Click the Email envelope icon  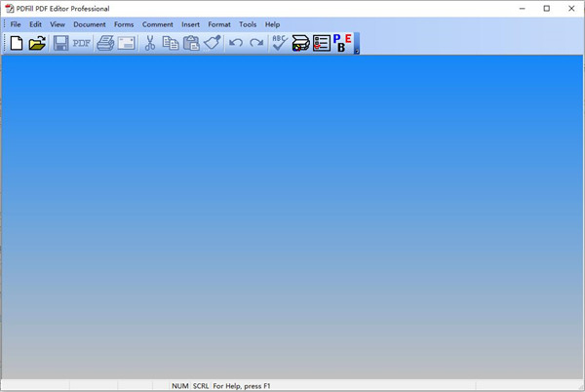[126, 43]
